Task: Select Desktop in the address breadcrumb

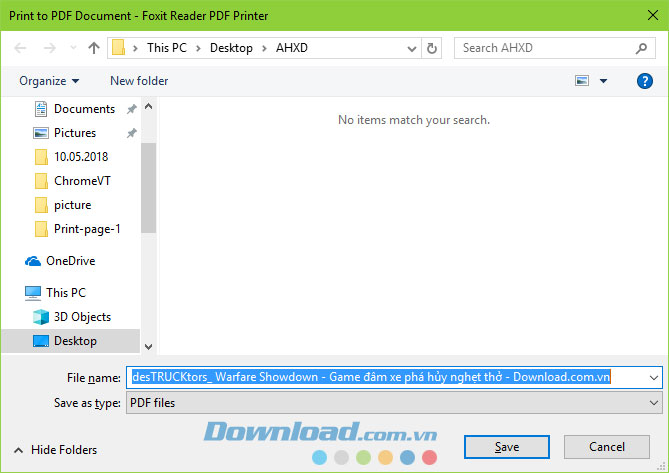Action: [x=231, y=48]
